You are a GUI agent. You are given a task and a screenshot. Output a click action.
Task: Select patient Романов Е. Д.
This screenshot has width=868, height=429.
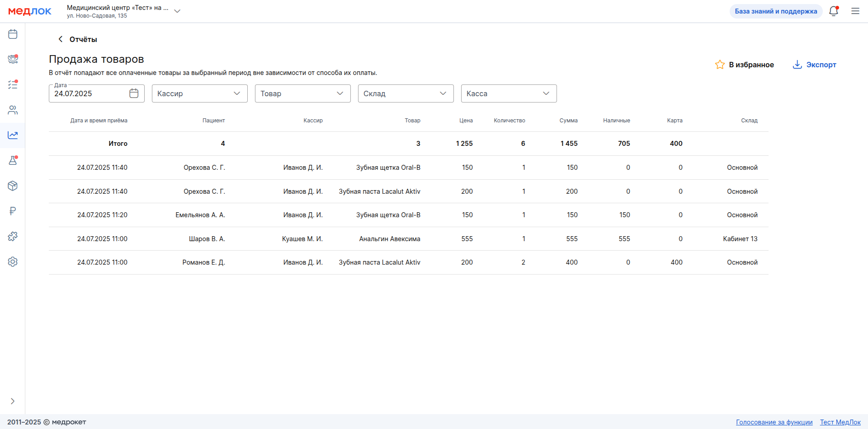coord(204,262)
